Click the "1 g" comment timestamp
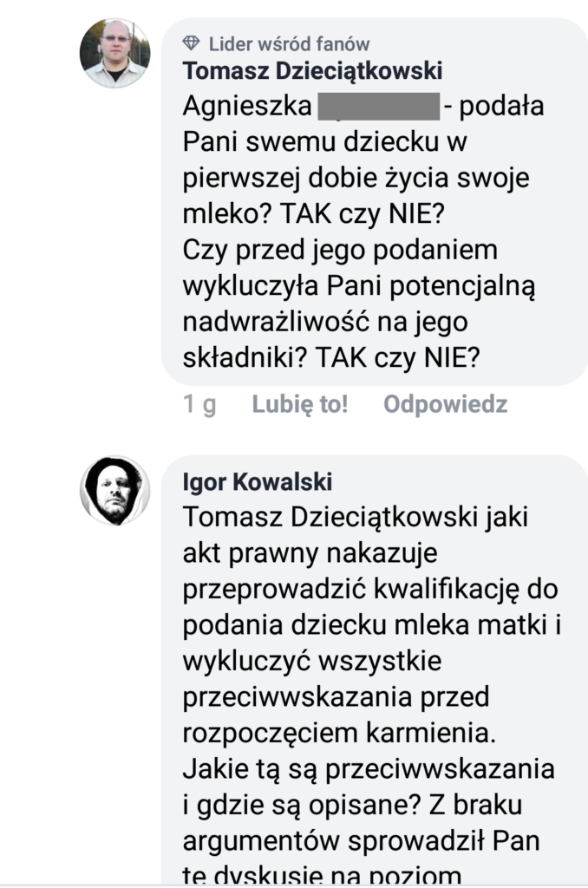The height and width of the screenshot is (888, 588). click(x=200, y=404)
